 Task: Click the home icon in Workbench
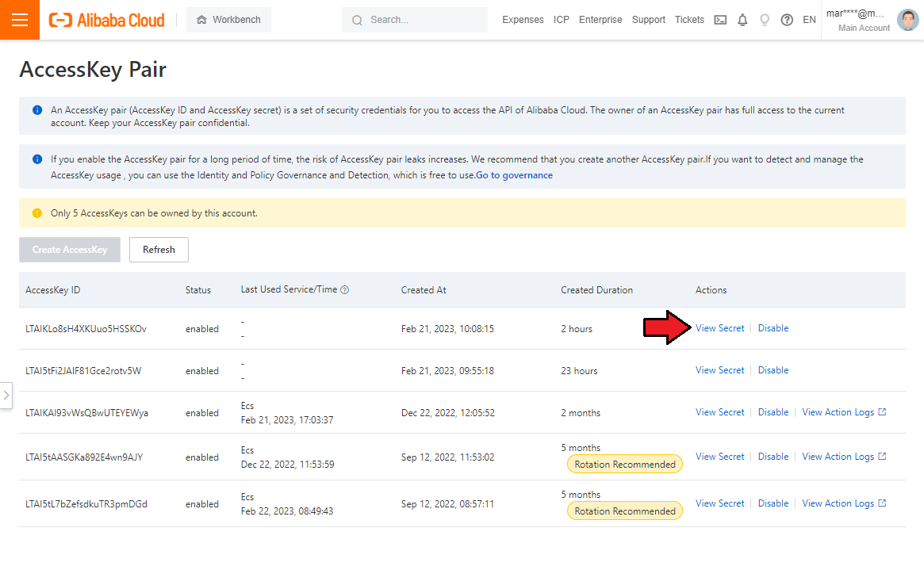click(x=201, y=20)
